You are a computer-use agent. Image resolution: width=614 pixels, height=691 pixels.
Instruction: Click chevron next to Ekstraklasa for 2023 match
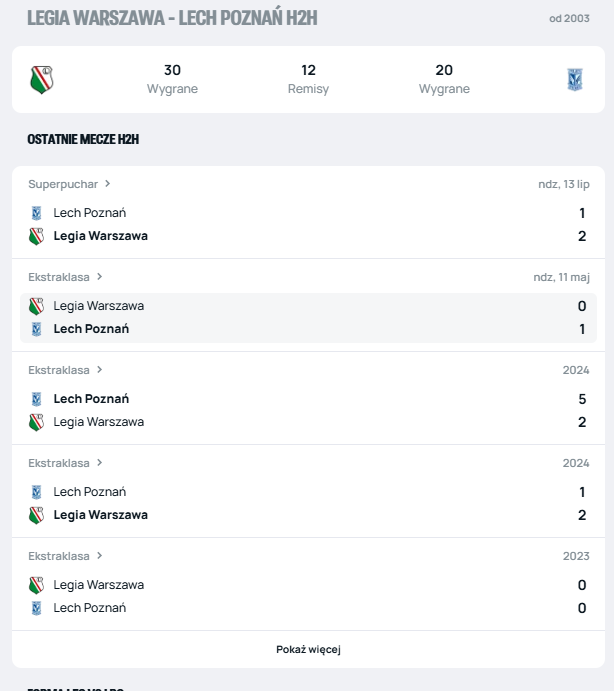pos(99,556)
